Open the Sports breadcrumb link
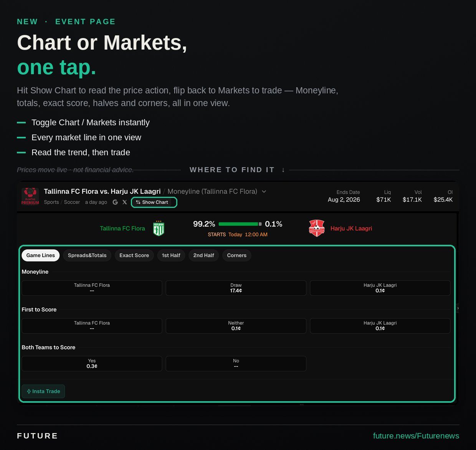The width and height of the screenshot is (476, 450). click(51, 202)
